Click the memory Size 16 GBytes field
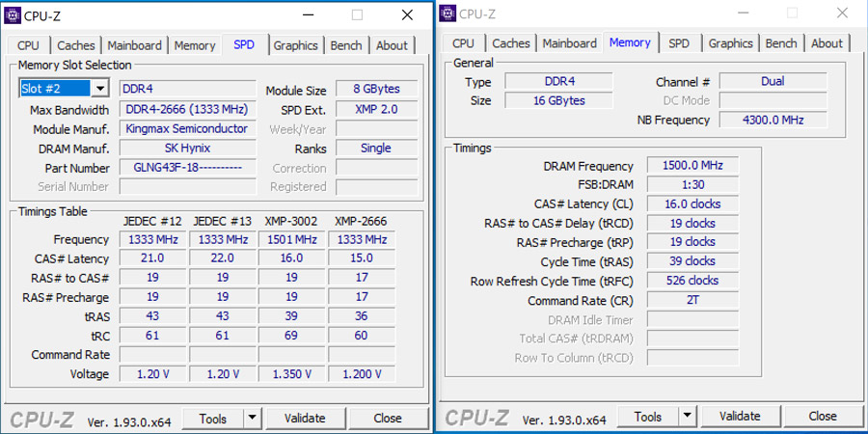The image size is (868, 434). click(559, 100)
